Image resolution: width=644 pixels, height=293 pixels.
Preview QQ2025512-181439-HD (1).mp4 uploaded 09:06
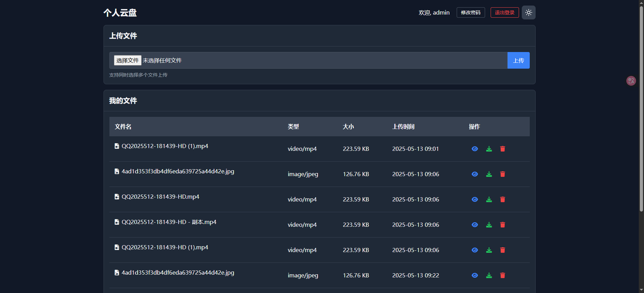coord(475,250)
